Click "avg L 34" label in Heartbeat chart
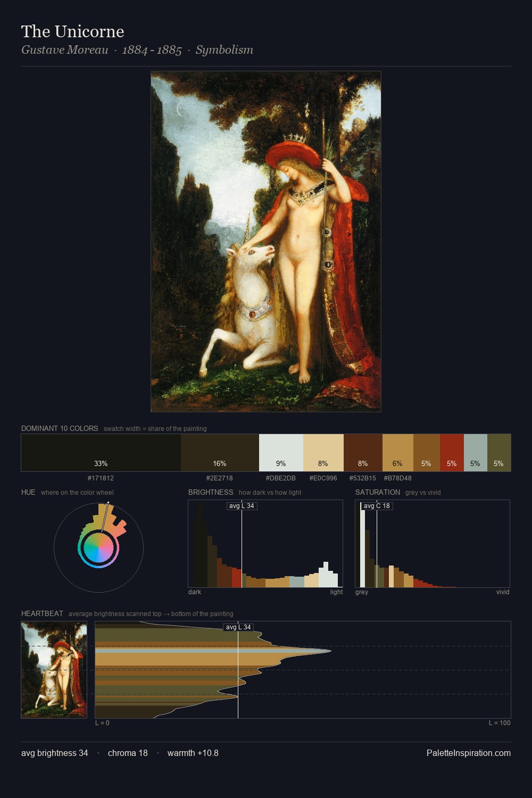Screen dimensions: 532x798 pyautogui.click(x=238, y=627)
